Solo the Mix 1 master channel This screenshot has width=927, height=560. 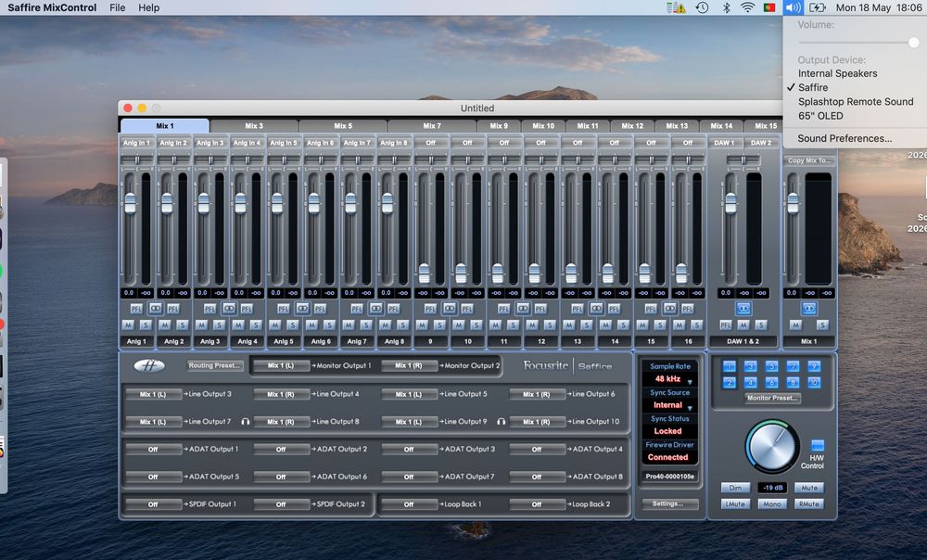coord(821,325)
